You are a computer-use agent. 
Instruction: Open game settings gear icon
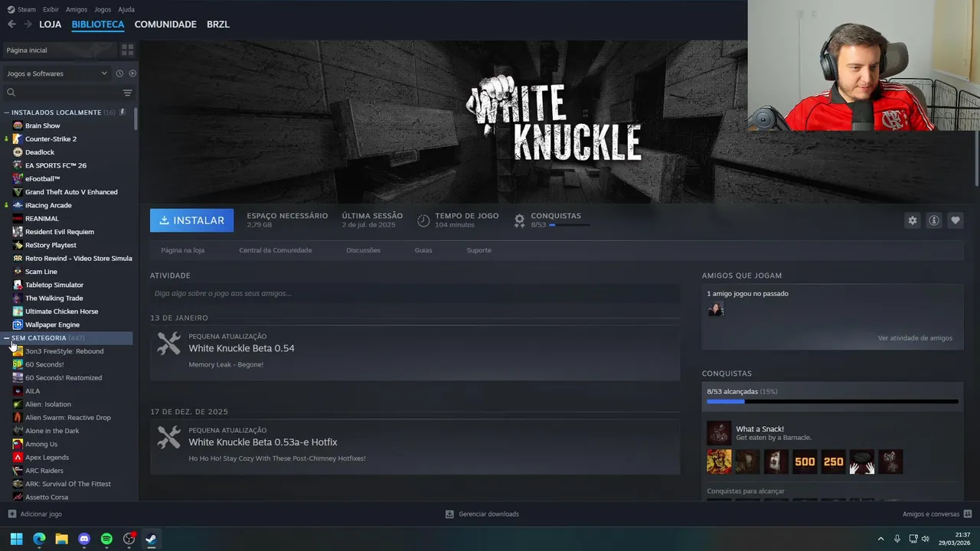pos(912,220)
